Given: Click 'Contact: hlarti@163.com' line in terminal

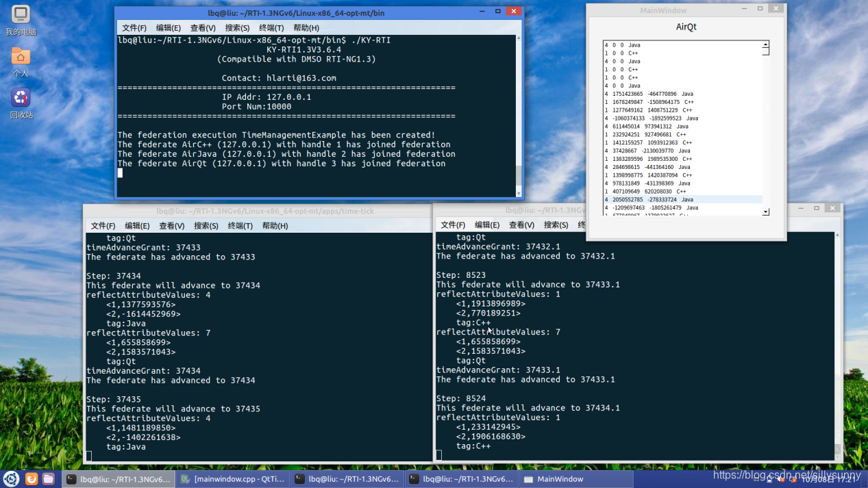Looking at the screenshot, I should pos(279,78).
